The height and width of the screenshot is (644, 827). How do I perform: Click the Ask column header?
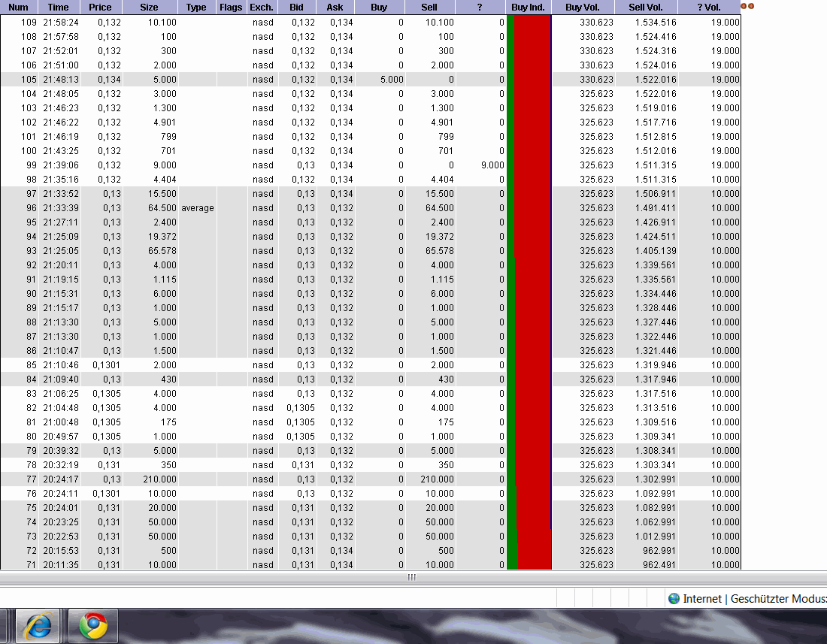[x=335, y=8]
